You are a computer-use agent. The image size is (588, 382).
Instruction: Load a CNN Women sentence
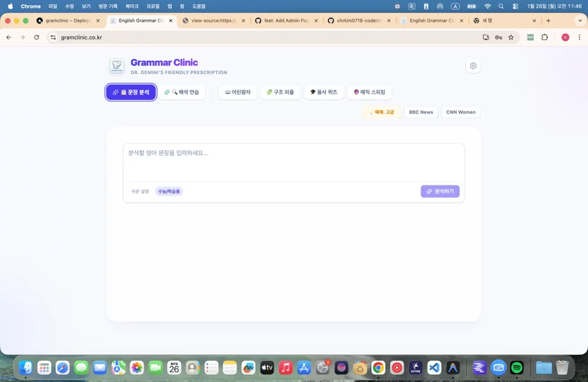[x=461, y=112]
